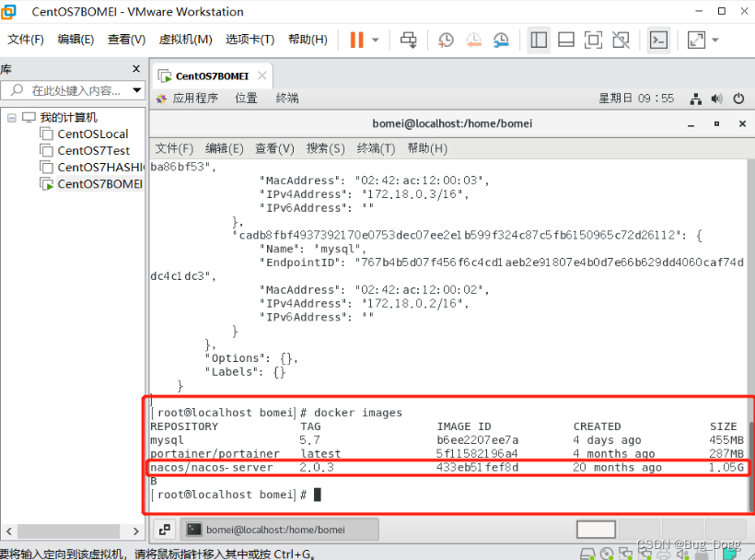This screenshot has width=755, height=560.
Task: Open the clock showing 星期日 09:55
Action: coord(636,99)
